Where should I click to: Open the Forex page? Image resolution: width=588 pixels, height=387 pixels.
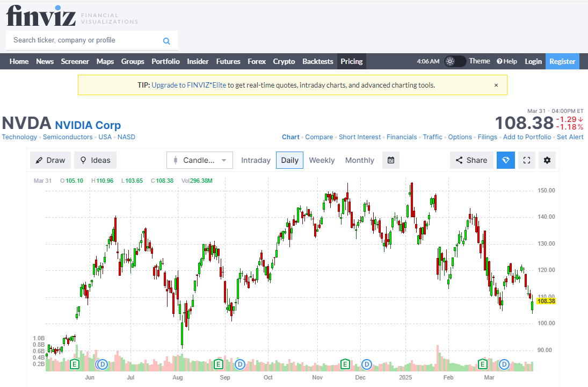(257, 61)
